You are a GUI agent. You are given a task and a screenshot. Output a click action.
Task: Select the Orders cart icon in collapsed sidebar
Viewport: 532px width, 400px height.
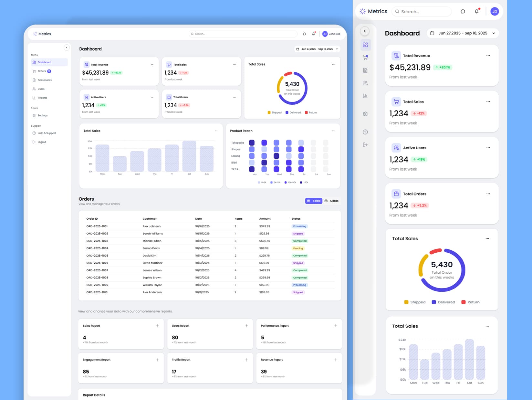pyautogui.click(x=365, y=58)
